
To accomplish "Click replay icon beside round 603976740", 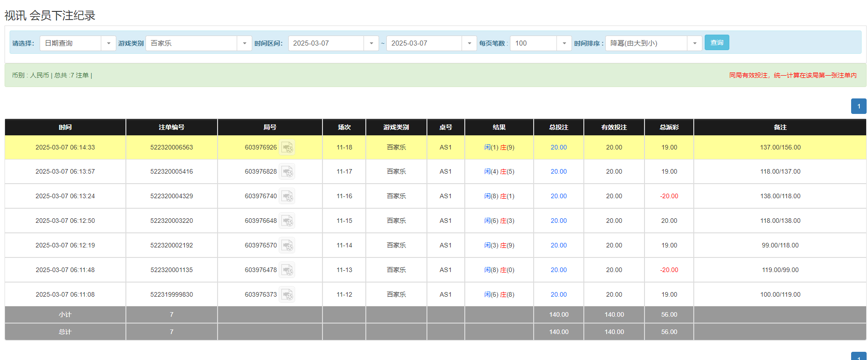I will [x=287, y=196].
